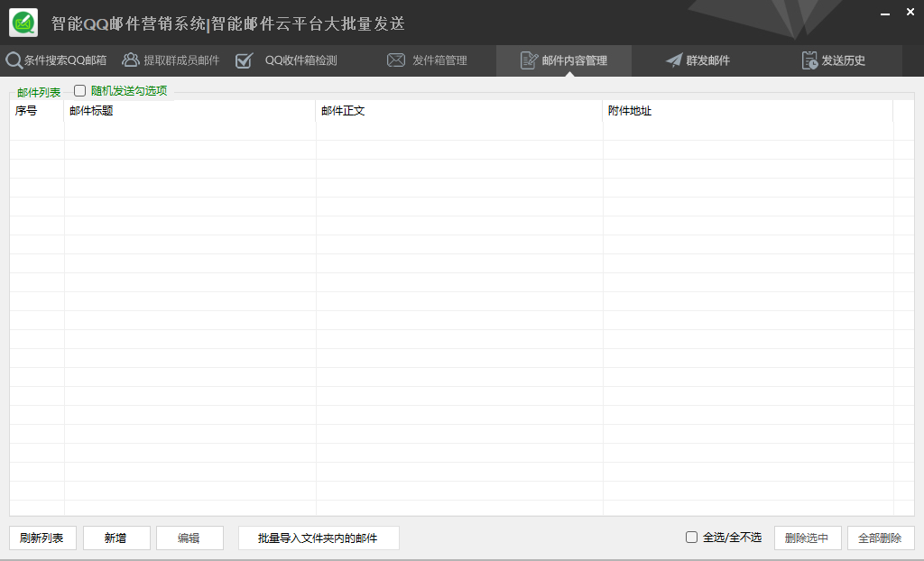Click the 编辑 button
This screenshot has width=924, height=561.
pos(189,538)
